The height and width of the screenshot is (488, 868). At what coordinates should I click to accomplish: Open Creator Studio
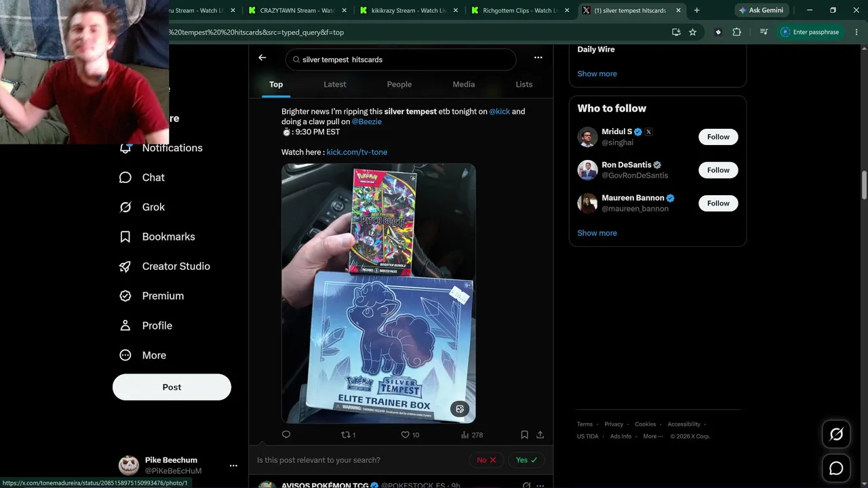point(165,266)
